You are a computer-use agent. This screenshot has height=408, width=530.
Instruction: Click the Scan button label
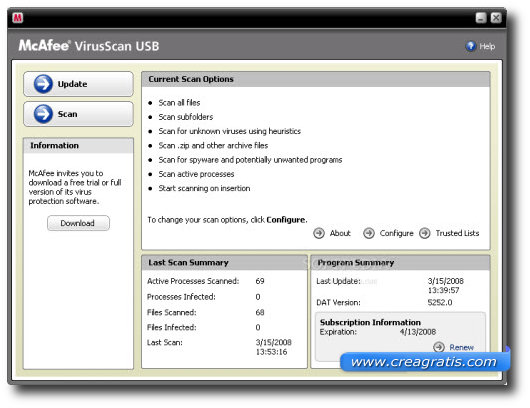pos(67,114)
